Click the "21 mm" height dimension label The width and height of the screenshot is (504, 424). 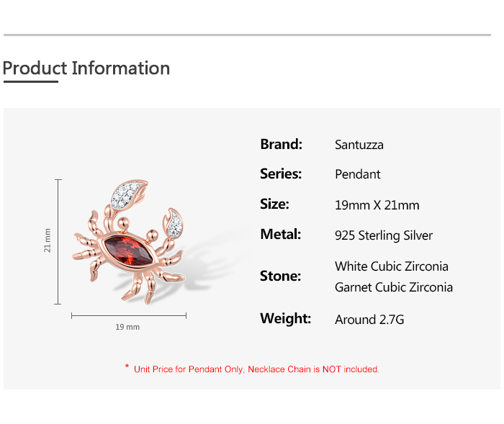point(48,240)
